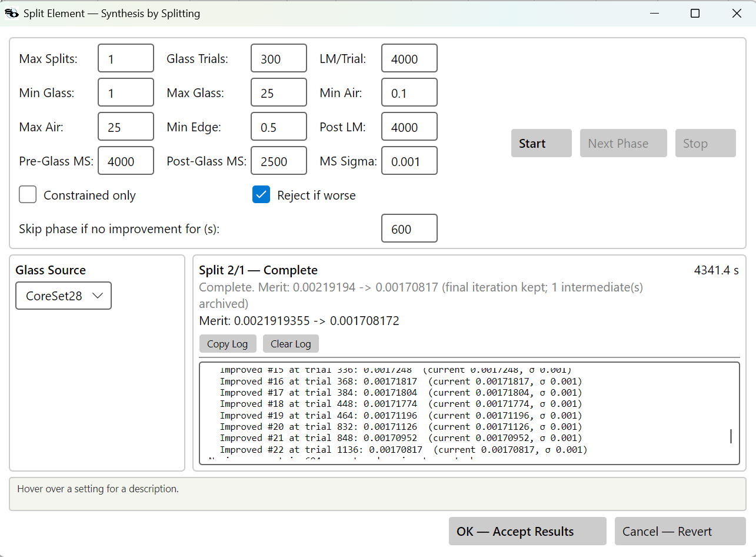Click the MS Sigma input field
The image size is (756, 557).
[409, 161]
